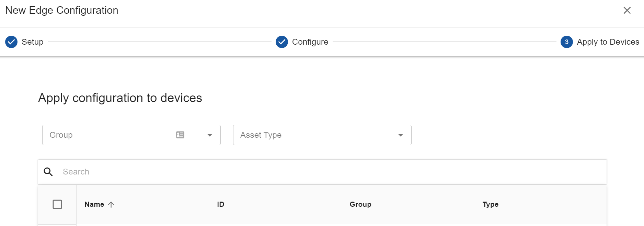Image resolution: width=644 pixels, height=226 pixels.
Task: Click inside the Group filter field
Action: coord(106,135)
